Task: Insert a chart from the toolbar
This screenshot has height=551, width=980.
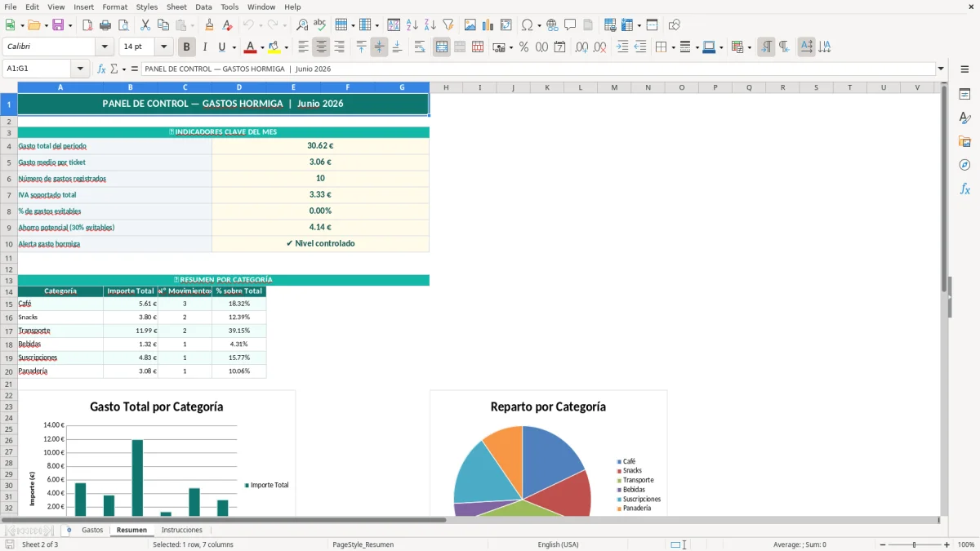Action: [x=488, y=25]
